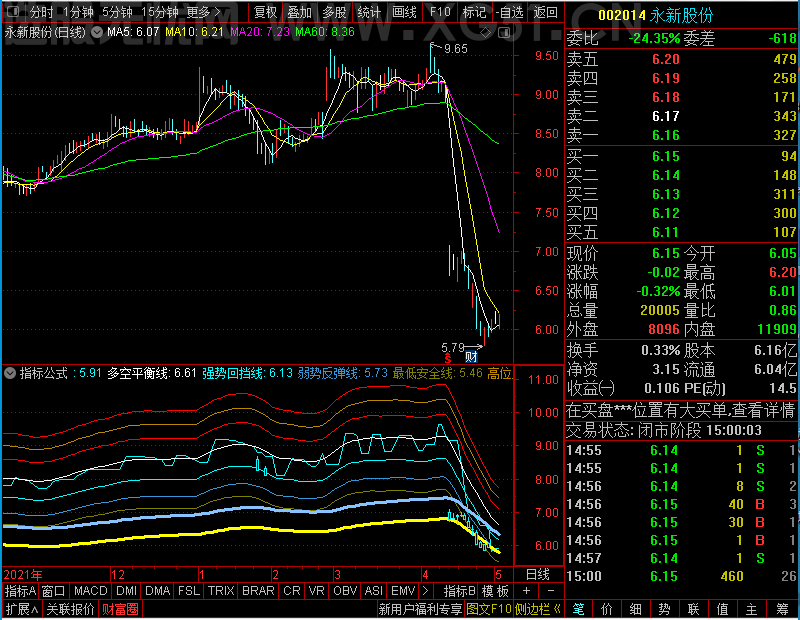The image size is (800, 620).
Task: Zoom out chart with − button
Action: 551,591
